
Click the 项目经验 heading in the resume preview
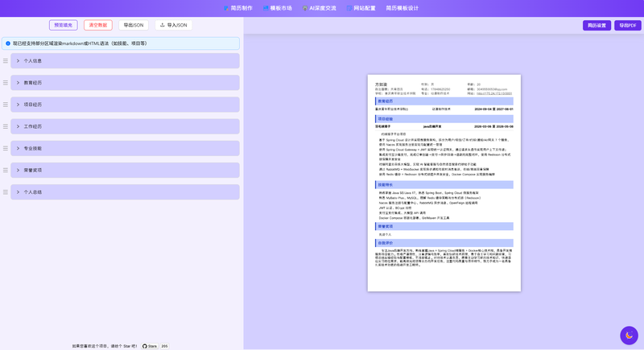(444, 119)
